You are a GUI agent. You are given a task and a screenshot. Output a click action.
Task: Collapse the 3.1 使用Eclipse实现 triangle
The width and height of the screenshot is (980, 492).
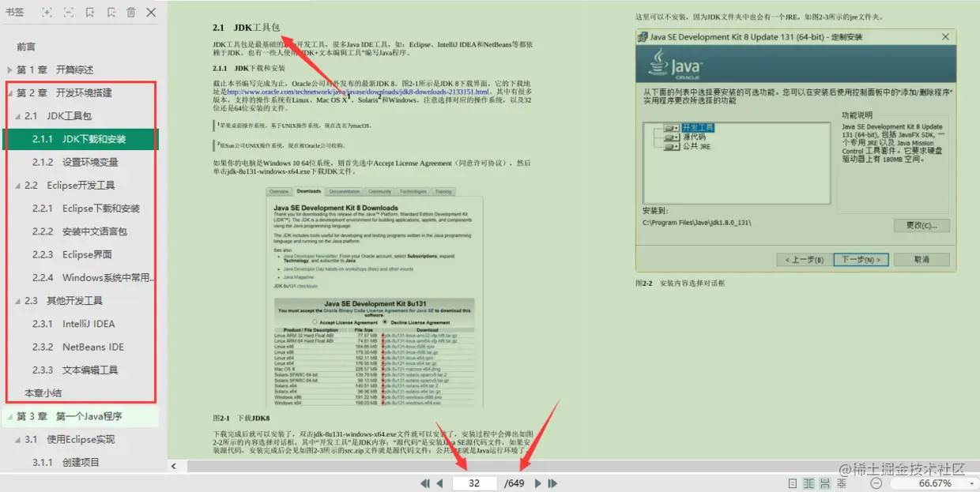coord(17,440)
